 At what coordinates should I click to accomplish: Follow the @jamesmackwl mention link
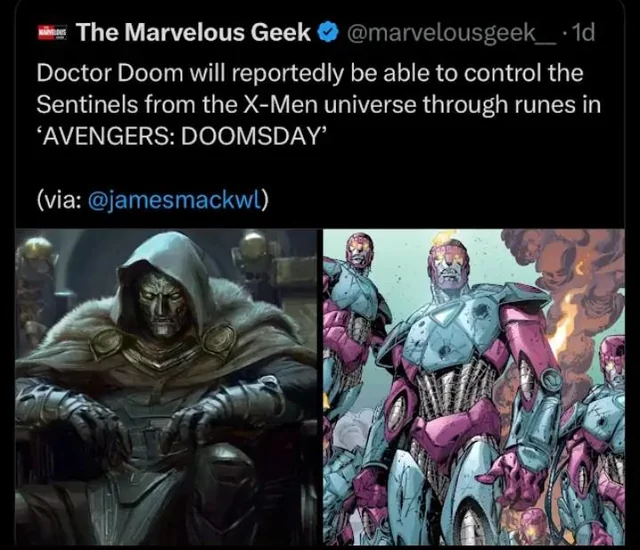(176, 200)
